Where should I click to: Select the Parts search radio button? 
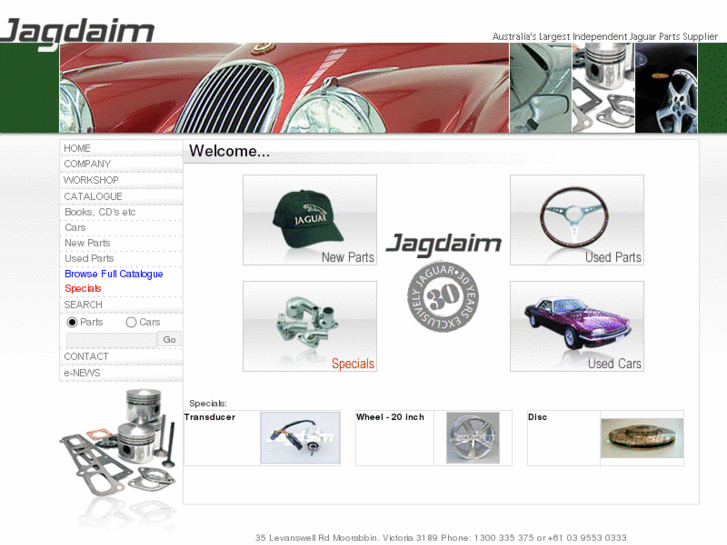point(72,322)
